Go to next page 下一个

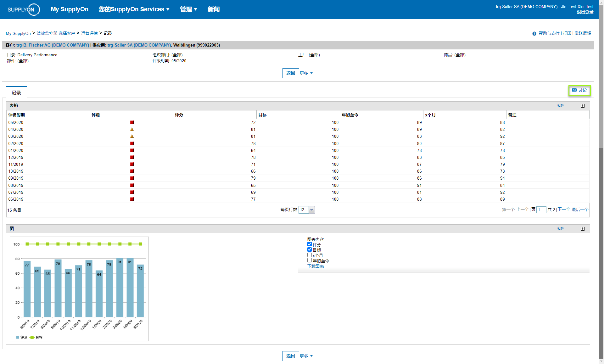click(564, 210)
